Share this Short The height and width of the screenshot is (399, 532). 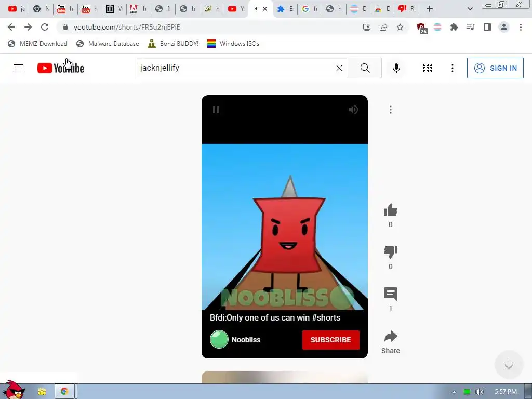pos(391,336)
